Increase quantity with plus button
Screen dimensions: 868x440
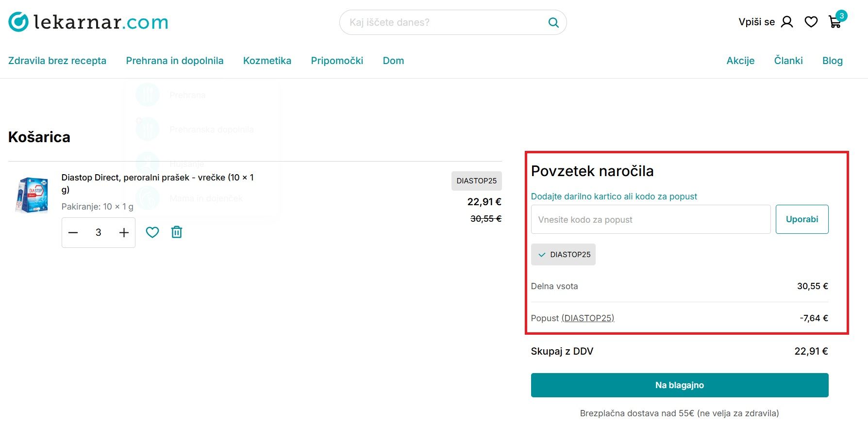(124, 232)
